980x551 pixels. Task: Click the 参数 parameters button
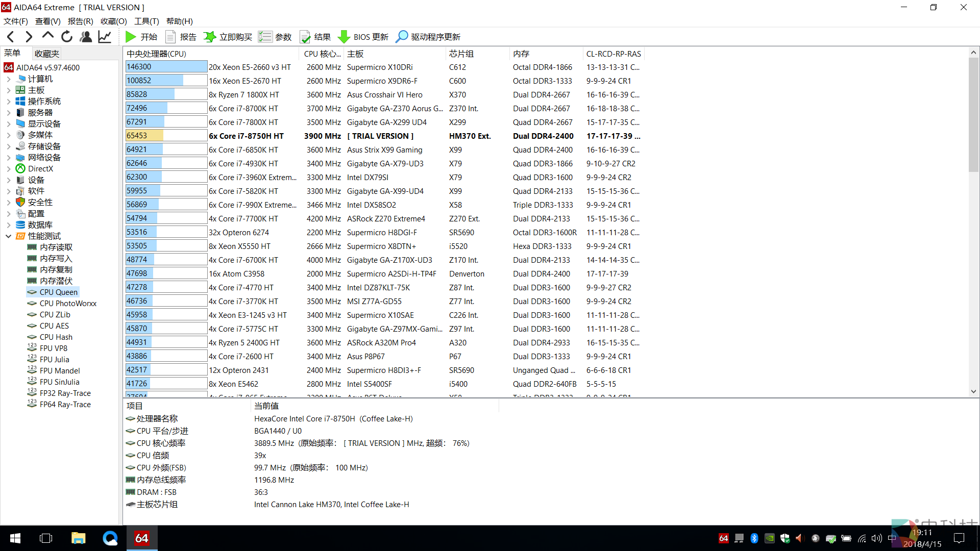click(x=275, y=37)
